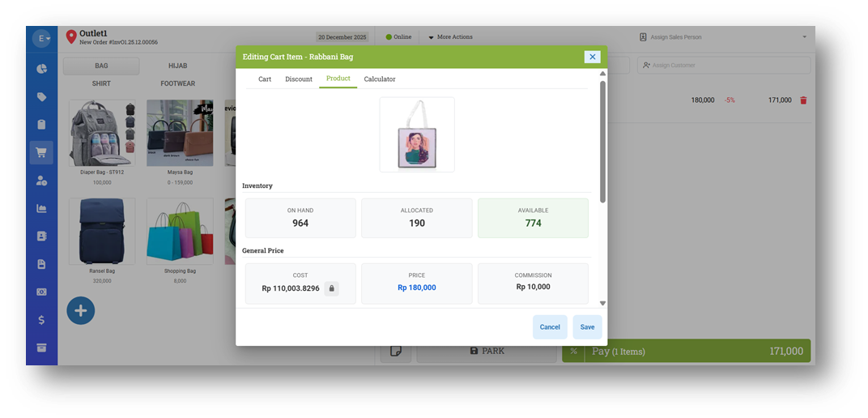This screenshot has height=418, width=868.
Task: Select the Maysa Bag product
Action: point(180,143)
